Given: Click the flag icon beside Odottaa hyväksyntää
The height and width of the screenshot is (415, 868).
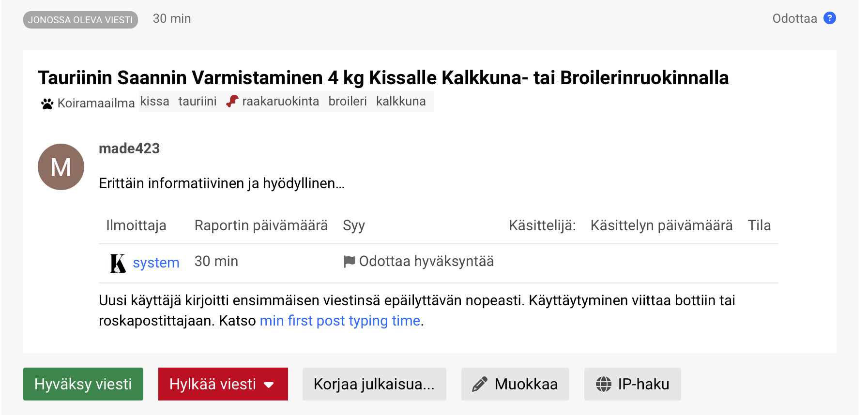Looking at the screenshot, I should pyautogui.click(x=349, y=262).
